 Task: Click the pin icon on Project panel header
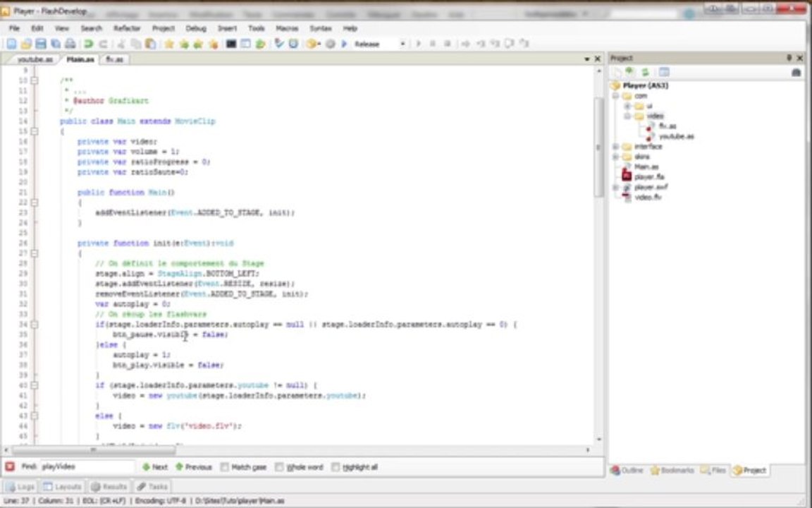789,58
